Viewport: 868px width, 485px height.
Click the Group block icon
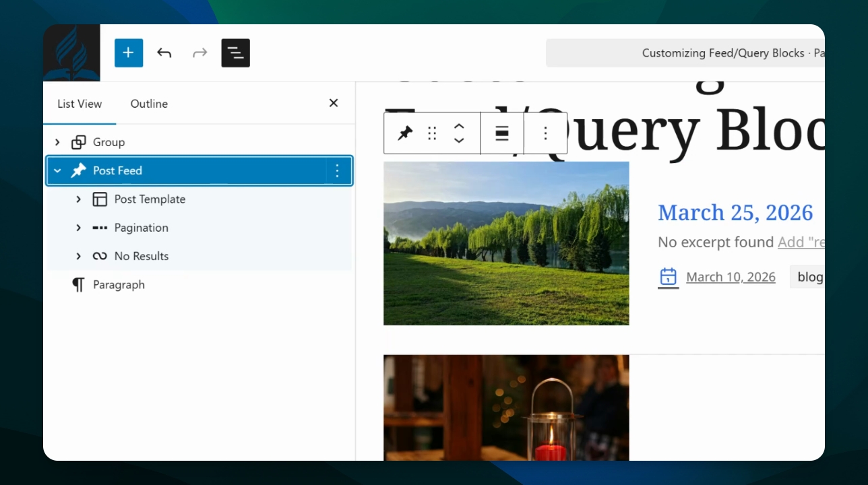[79, 142]
